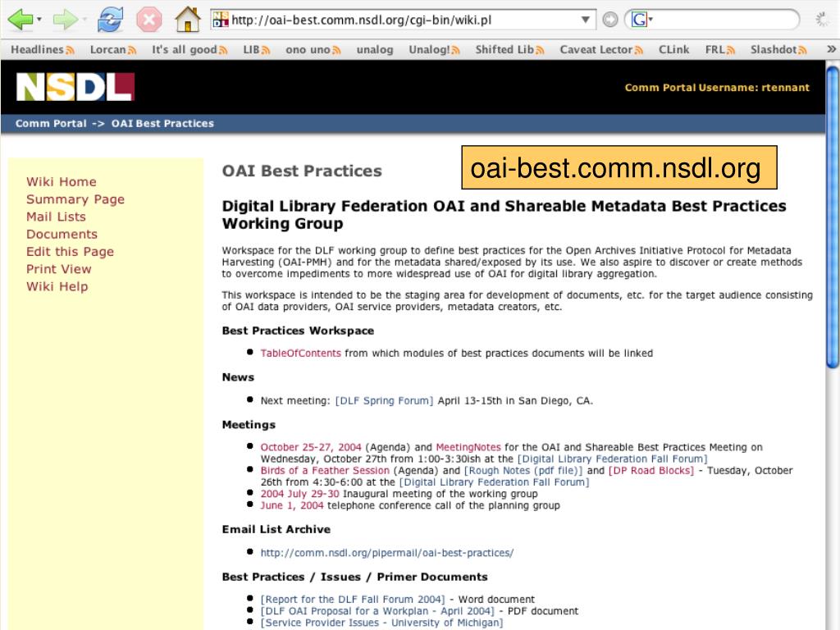Open Birds of a Feather Session link
The height and width of the screenshot is (630, 840).
click(325, 470)
